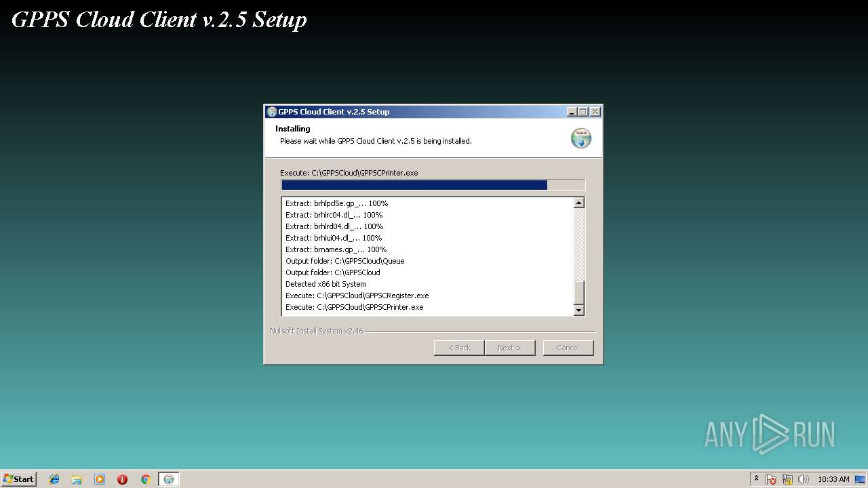
Task: Click the log scrollbar up arrow
Action: tap(578, 203)
